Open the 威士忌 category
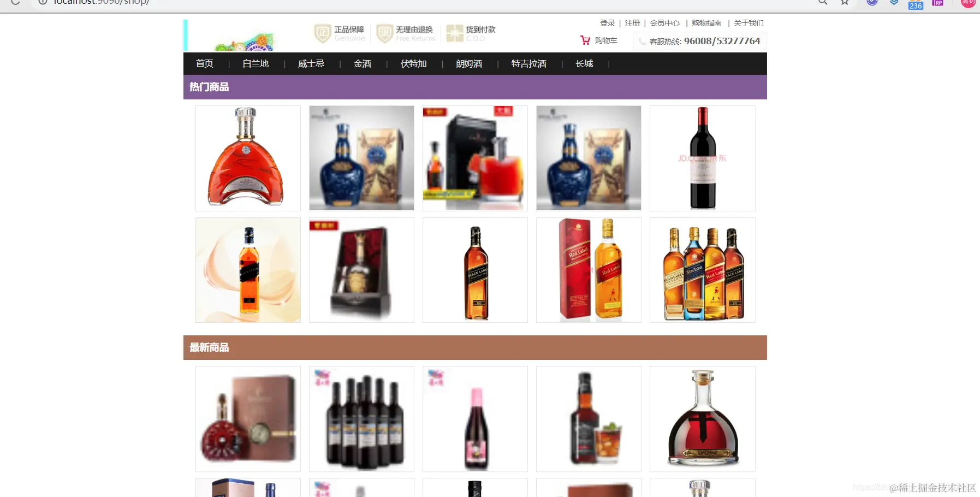 [311, 64]
